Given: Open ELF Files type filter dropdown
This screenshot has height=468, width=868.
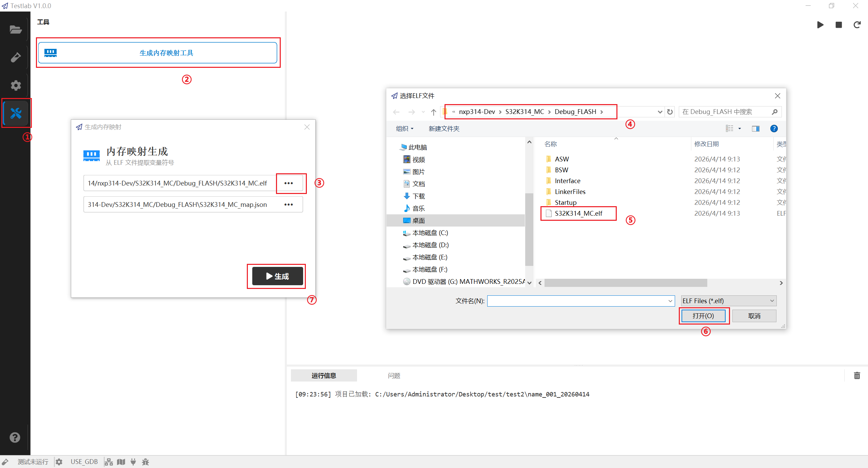Looking at the screenshot, I should 729,301.
